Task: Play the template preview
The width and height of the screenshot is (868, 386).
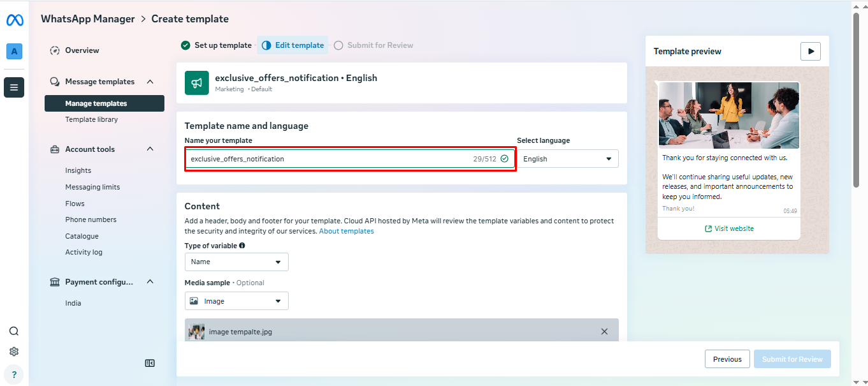Action: (x=811, y=52)
